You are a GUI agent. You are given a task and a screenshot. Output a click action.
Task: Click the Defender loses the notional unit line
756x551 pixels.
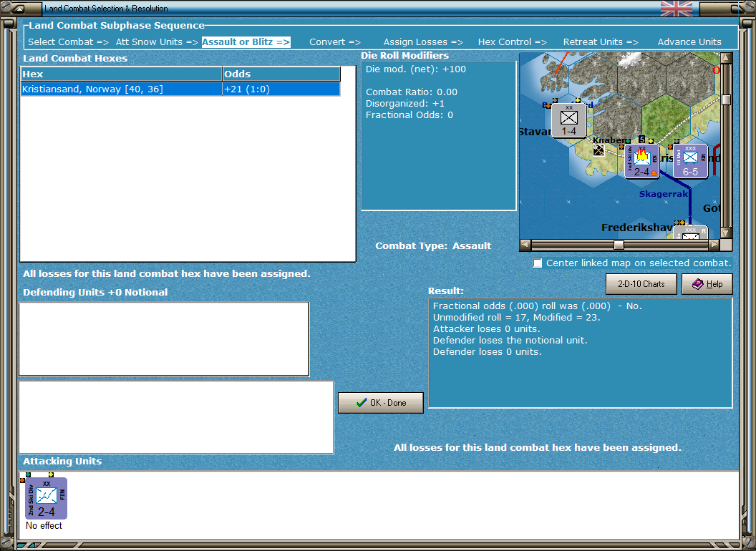(x=510, y=341)
